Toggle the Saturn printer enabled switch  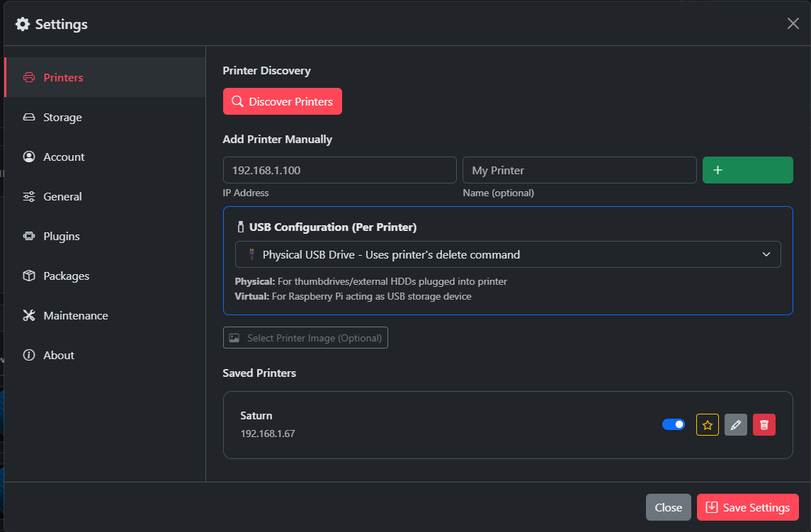click(674, 424)
